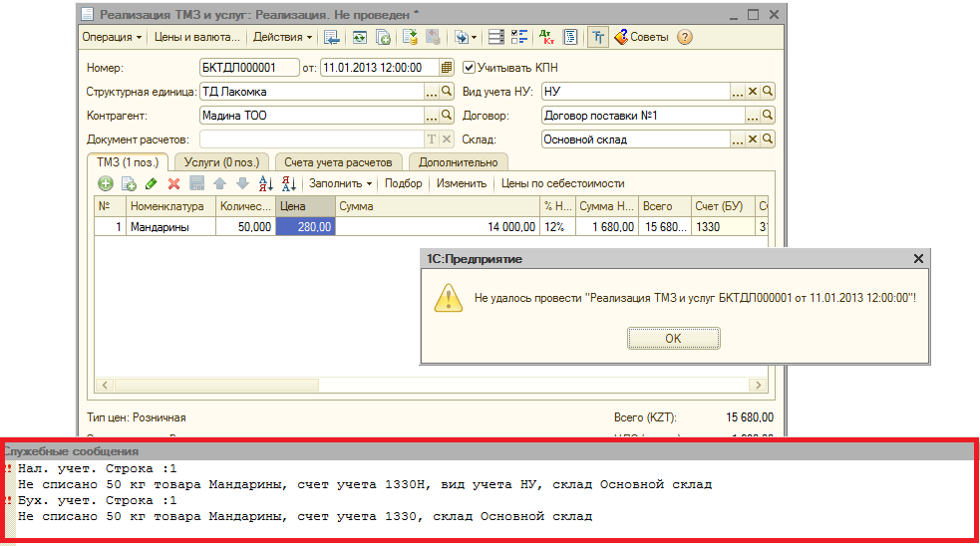The width and height of the screenshot is (980, 546).
Task: Open the Счета учета расчетов tab
Action: pyautogui.click(x=337, y=161)
